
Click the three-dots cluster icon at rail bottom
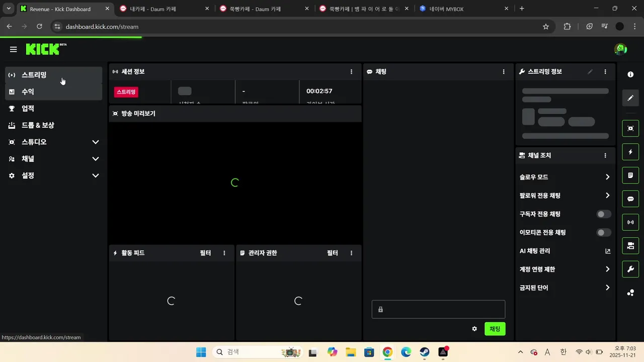coord(630,293)
